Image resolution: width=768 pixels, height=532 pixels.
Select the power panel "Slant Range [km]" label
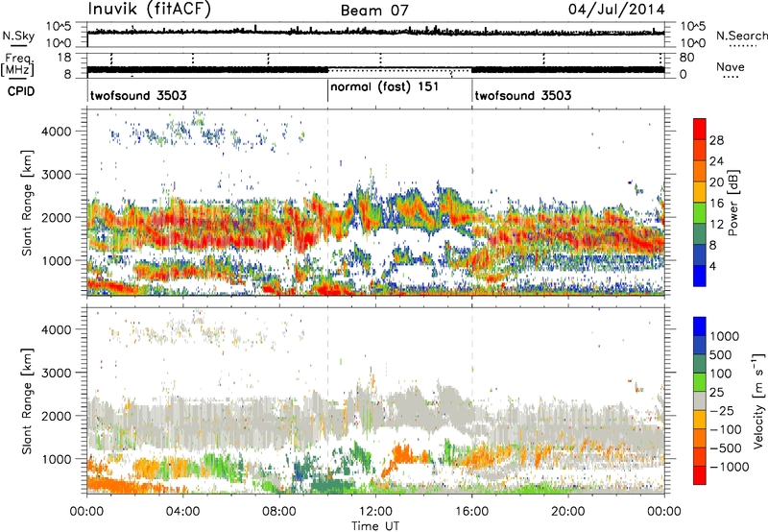[26, 203]
